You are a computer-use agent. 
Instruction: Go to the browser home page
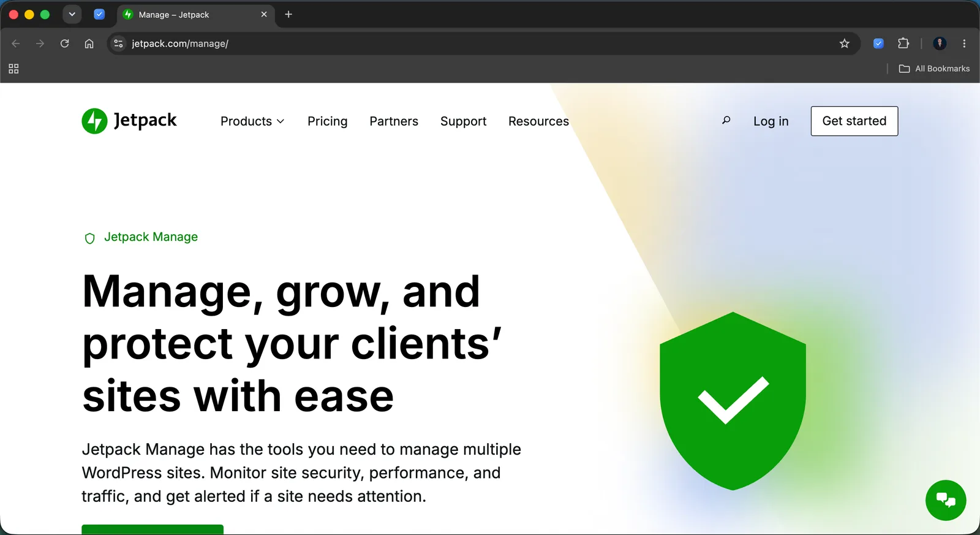coord(89,44)
